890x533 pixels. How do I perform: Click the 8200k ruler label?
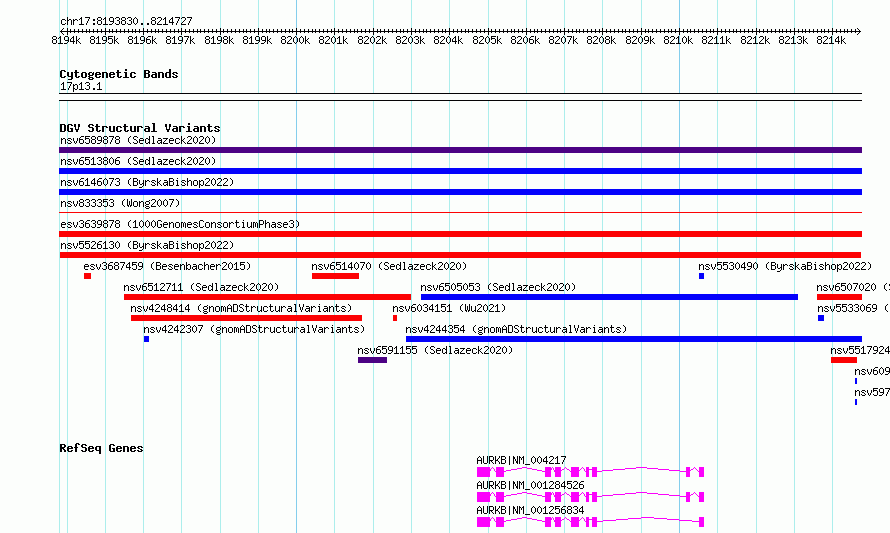click(x=295, y=40)
